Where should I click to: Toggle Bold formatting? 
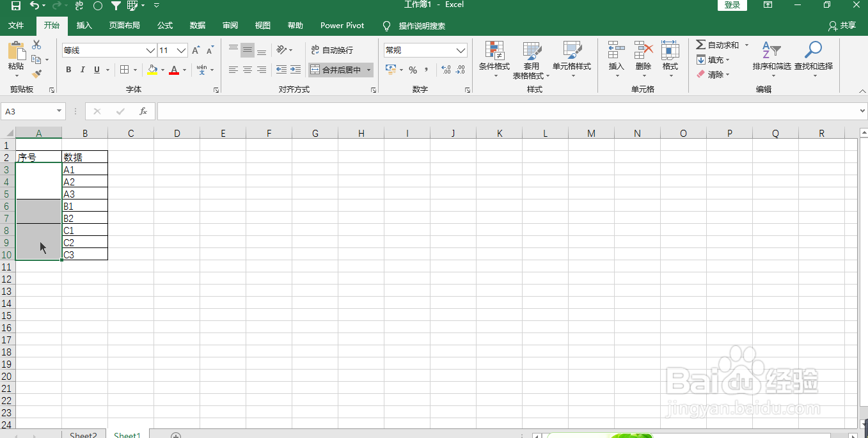click(68, 70)
